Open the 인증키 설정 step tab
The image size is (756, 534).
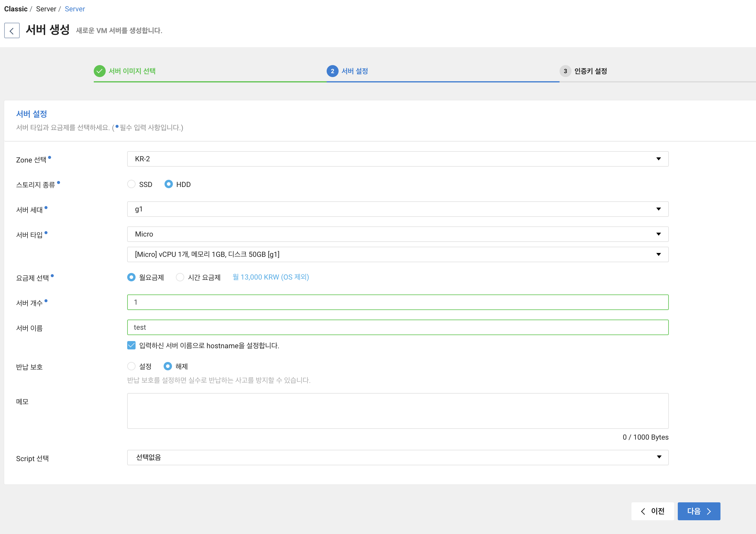[590, 71]
